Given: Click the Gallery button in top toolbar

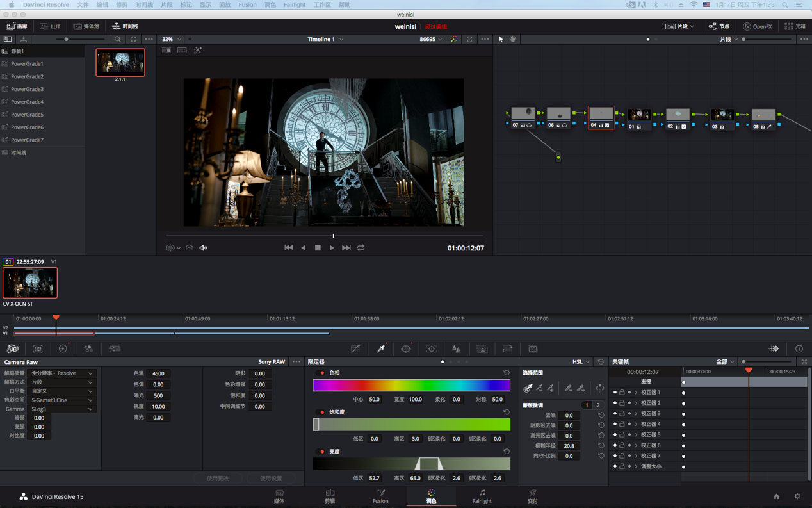Looking at the screenshot, I should pos(17,26).
